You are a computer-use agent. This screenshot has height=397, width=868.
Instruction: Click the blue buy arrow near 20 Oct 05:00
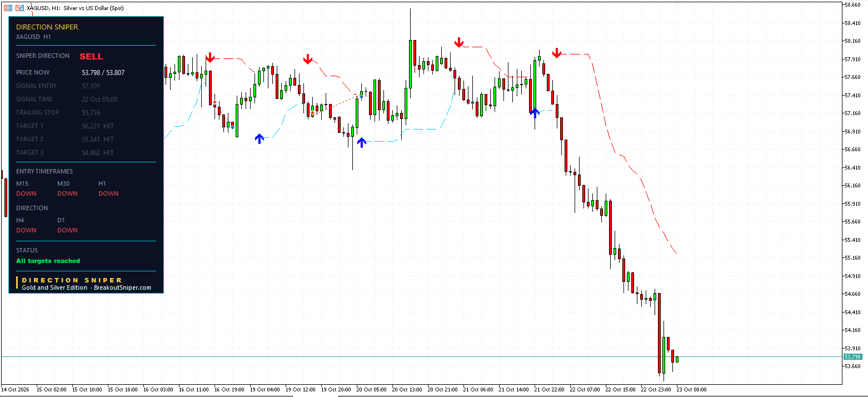tap(362, 142)
